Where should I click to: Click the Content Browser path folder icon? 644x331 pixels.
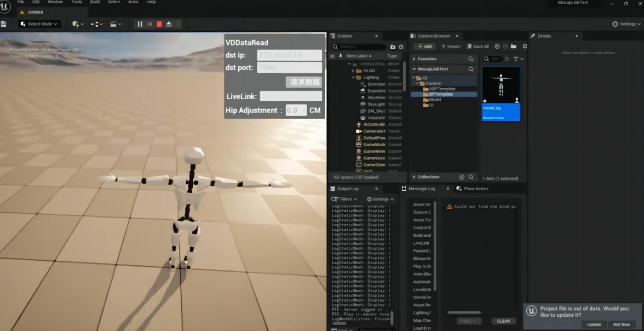tap(513, 46)
